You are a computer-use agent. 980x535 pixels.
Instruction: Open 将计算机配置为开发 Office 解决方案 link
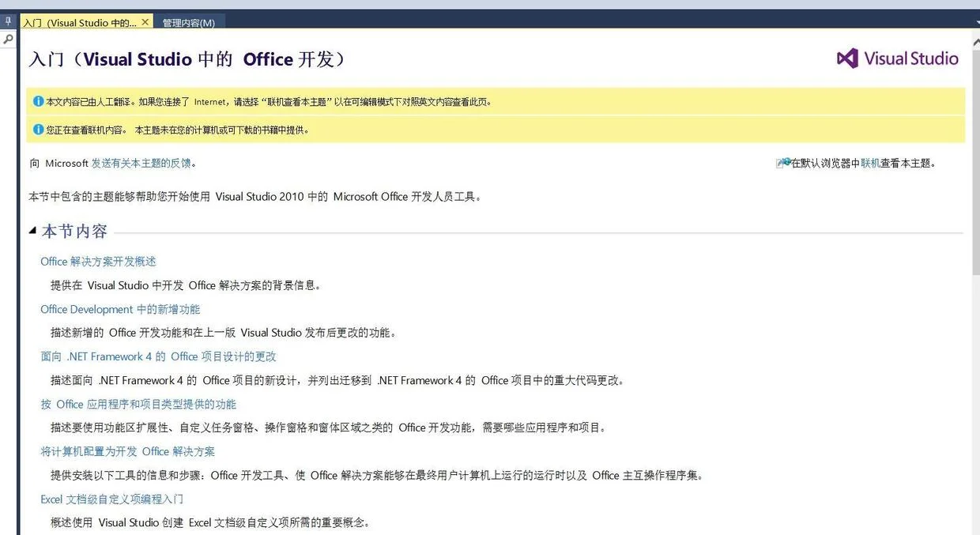click(127, 451)
